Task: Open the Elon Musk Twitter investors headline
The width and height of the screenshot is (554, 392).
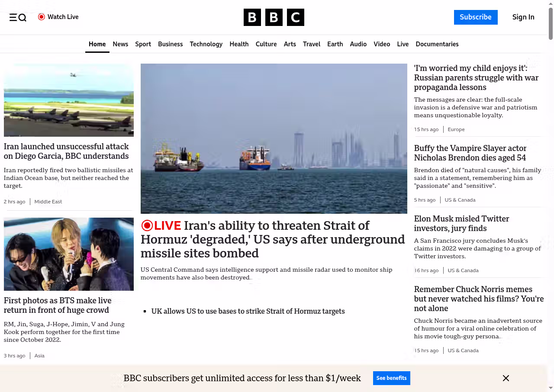Action: tap(461, 223)
